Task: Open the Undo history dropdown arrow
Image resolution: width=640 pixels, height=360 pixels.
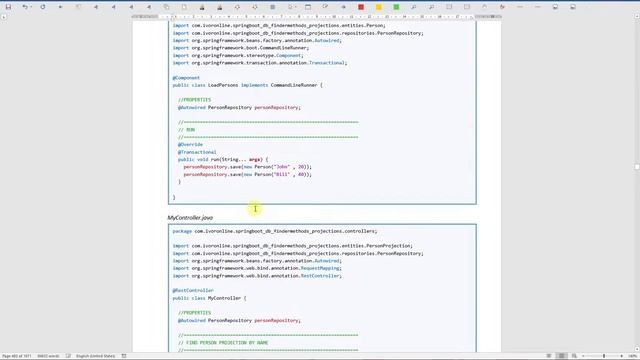Action: point(31,7)
